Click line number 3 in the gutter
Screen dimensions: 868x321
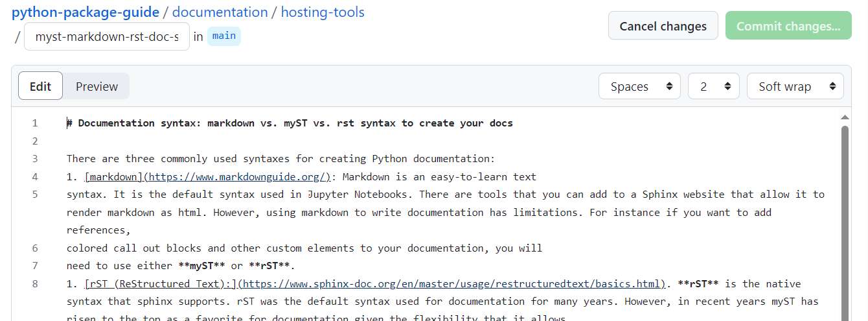pos(35,159)
